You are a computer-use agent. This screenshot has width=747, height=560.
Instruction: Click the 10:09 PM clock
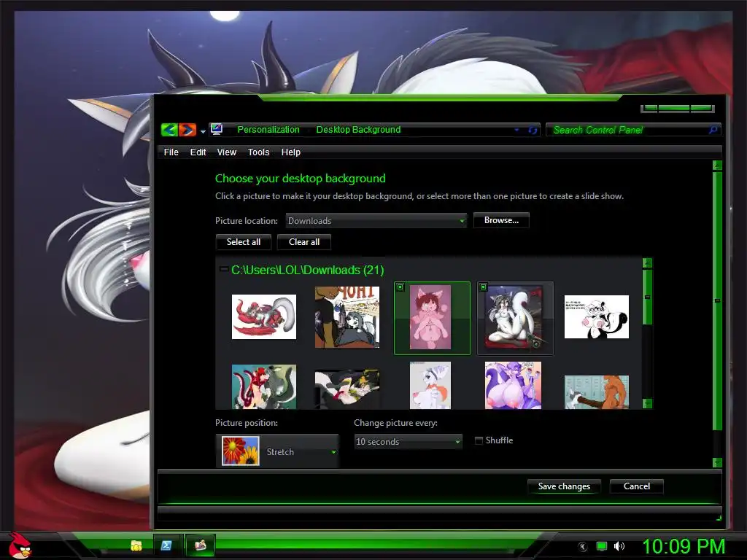[x=684, y=546]
